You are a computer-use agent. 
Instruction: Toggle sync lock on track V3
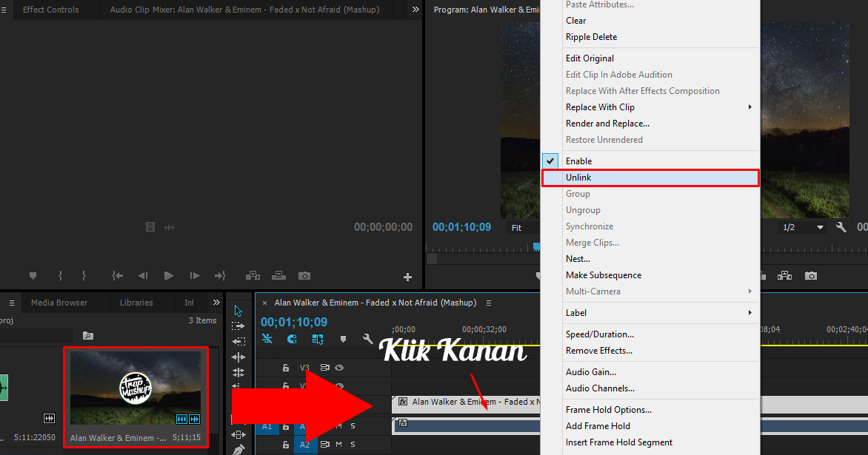coord(325,368)
